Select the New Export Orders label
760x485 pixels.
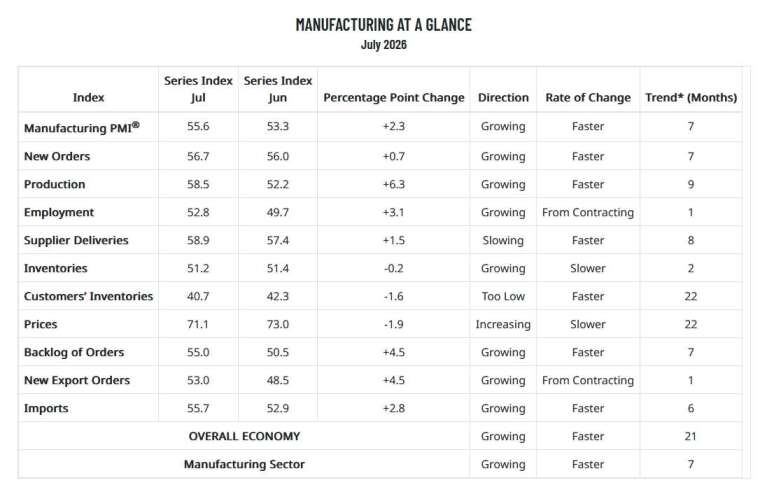[77, 380]
